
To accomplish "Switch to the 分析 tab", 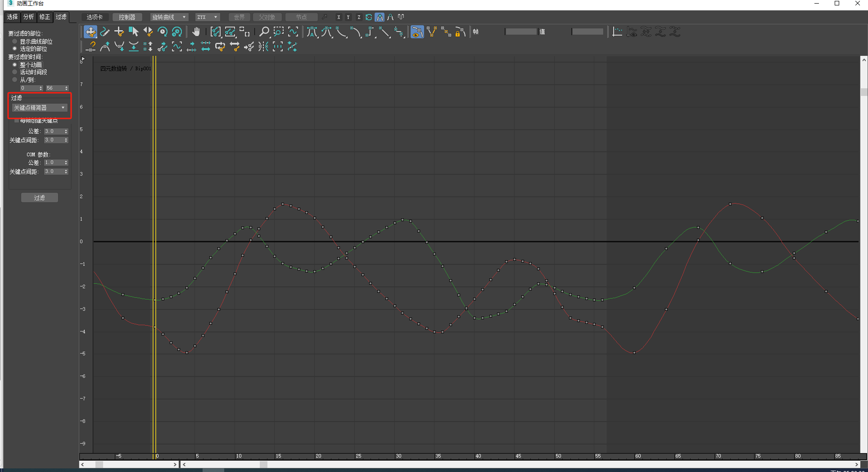I will pyautogui.click(x=28, y=17).
